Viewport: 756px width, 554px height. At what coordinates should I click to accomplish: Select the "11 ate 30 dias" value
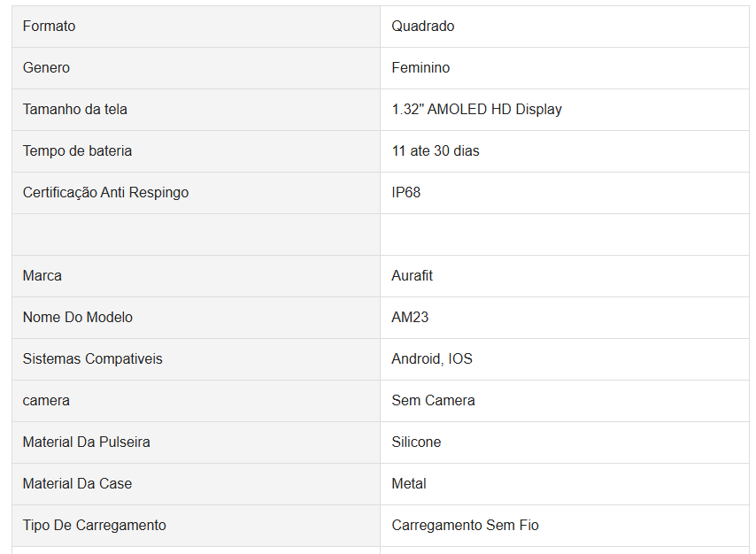(x=436, y=151)
